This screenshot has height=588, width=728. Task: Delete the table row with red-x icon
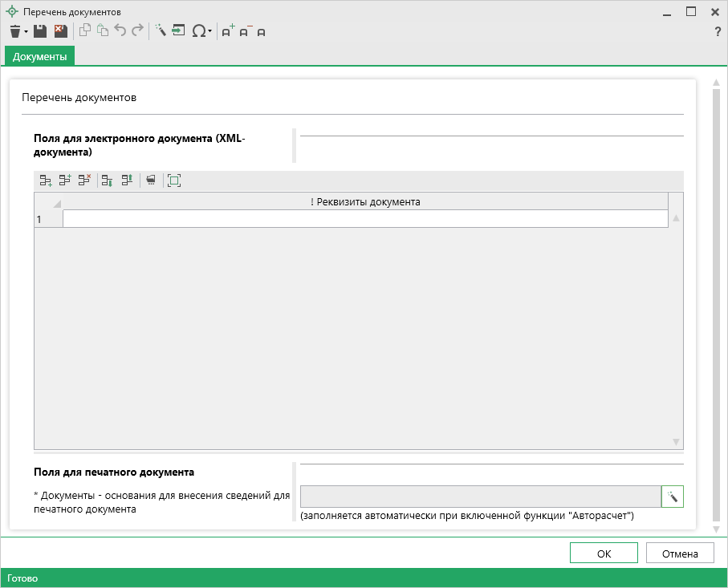pyautogui.click(x=84, y=181)
